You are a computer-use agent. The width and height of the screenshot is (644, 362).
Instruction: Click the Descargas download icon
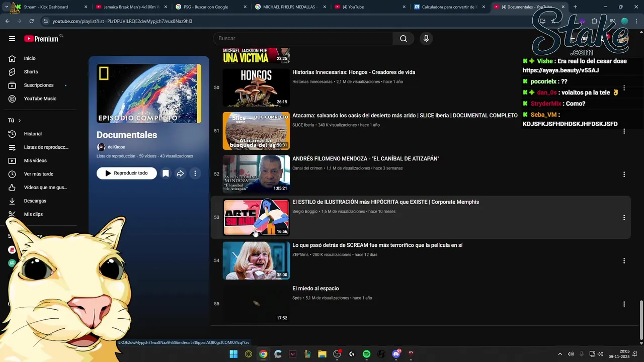pyautogui.click(x=12, y=201)
